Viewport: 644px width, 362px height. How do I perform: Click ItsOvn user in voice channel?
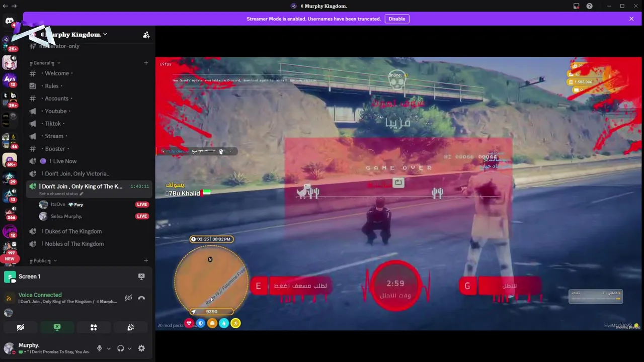pyautogui.click(x=94, y=205)
